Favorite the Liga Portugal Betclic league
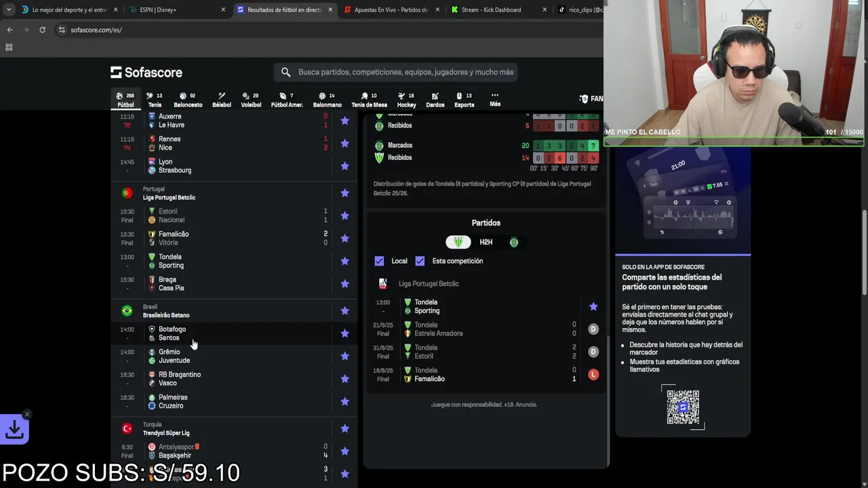 [x=344, y=193]
